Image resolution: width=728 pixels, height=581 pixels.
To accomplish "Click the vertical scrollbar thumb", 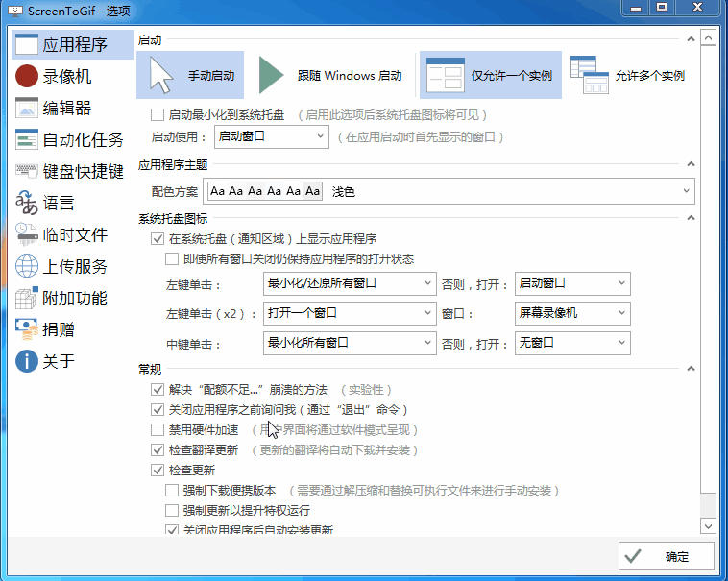I will (x=708, y=270).
